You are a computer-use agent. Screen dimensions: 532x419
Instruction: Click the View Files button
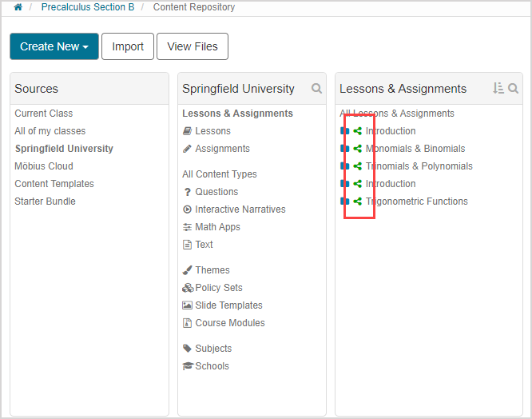click(193, 46)
